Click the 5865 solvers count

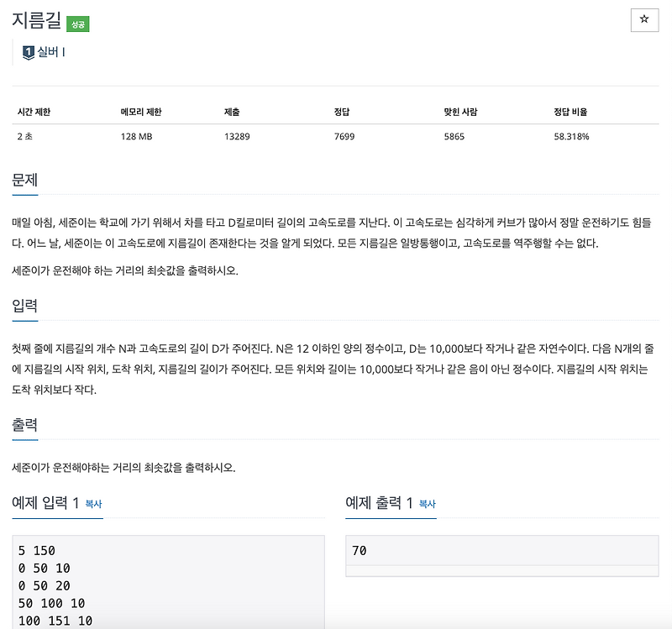456,135
